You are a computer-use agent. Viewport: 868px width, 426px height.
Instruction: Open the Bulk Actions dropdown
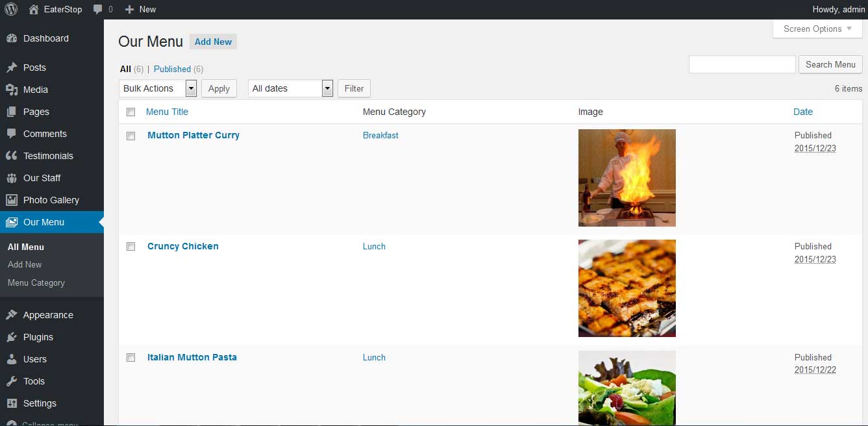pos(158,88)
